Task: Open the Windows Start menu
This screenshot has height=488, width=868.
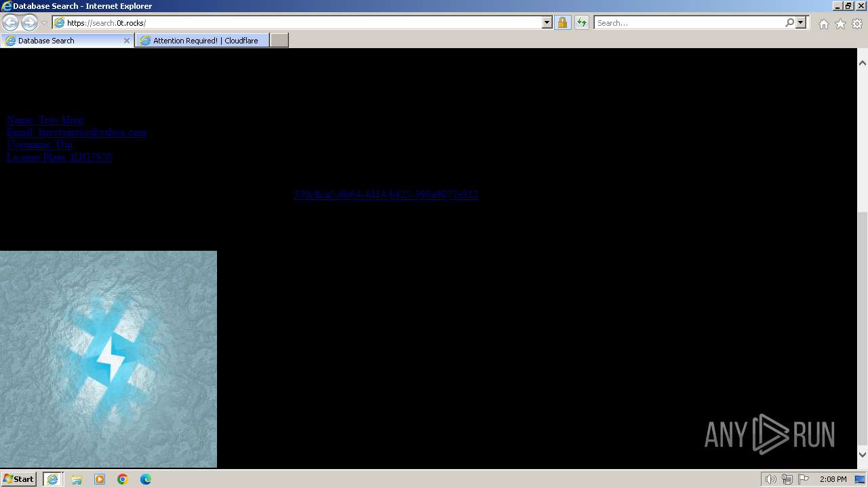Action: click(18, 479)
